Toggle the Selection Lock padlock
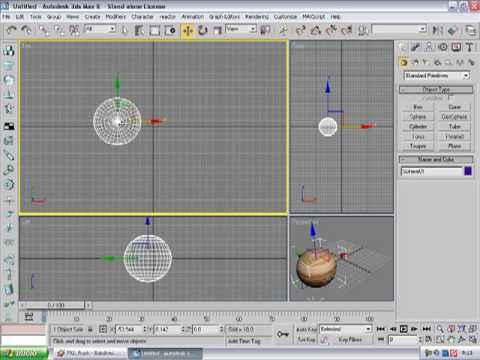 pos(90,329)
